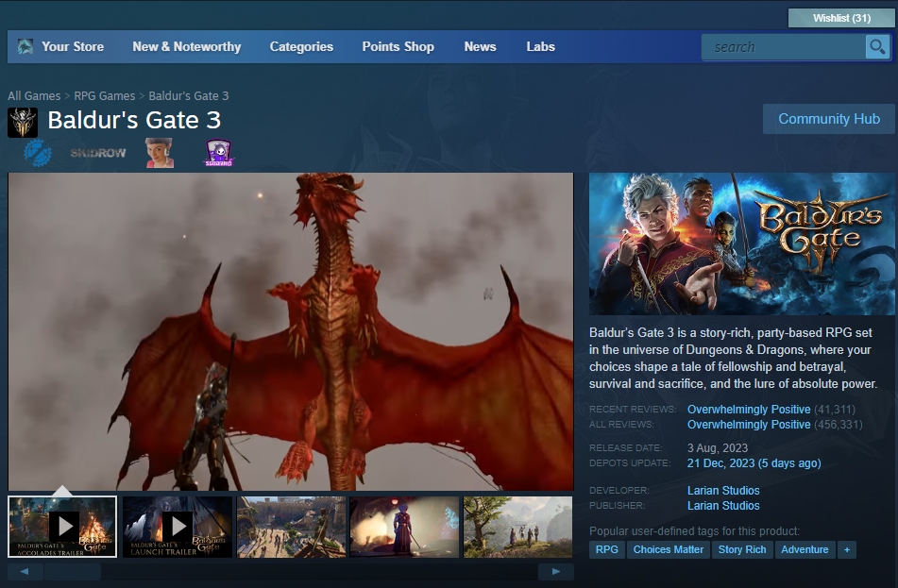
Task: Click the purple skull mascot icon
Action: pos(219,153)
